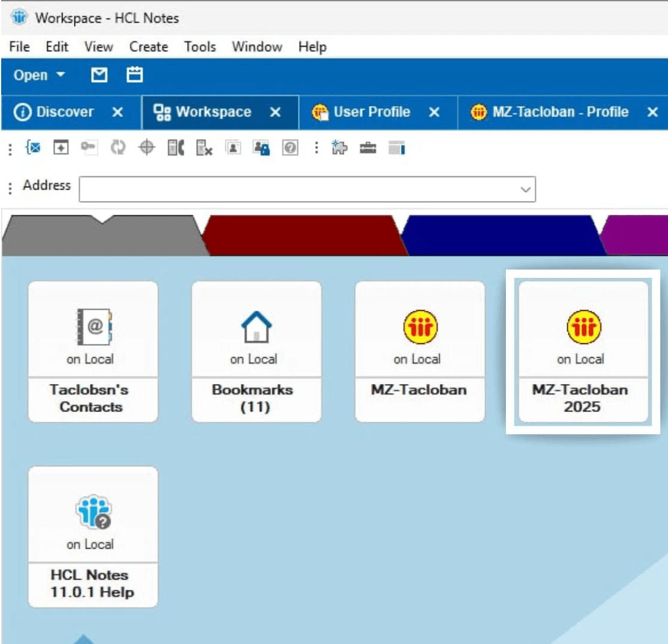Open the View menu
This screenshot has width=668, height=644.
[x=98, y=47]
